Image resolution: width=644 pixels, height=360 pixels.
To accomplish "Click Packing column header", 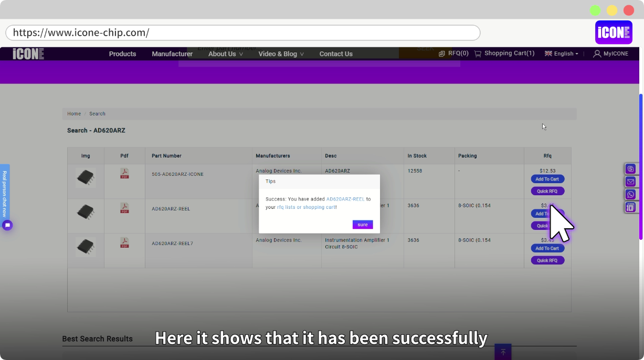I will 468,156.
